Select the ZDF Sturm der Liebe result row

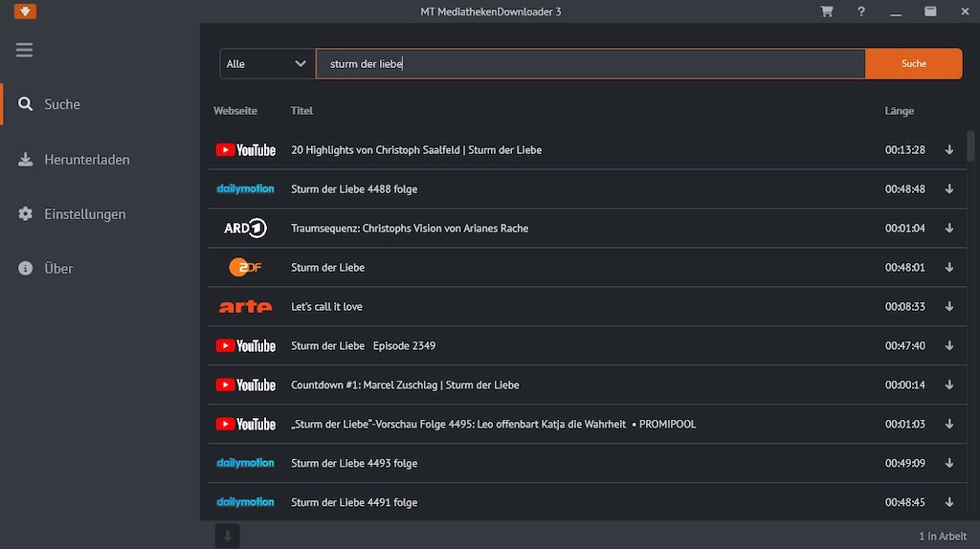(x=574, y=268)
